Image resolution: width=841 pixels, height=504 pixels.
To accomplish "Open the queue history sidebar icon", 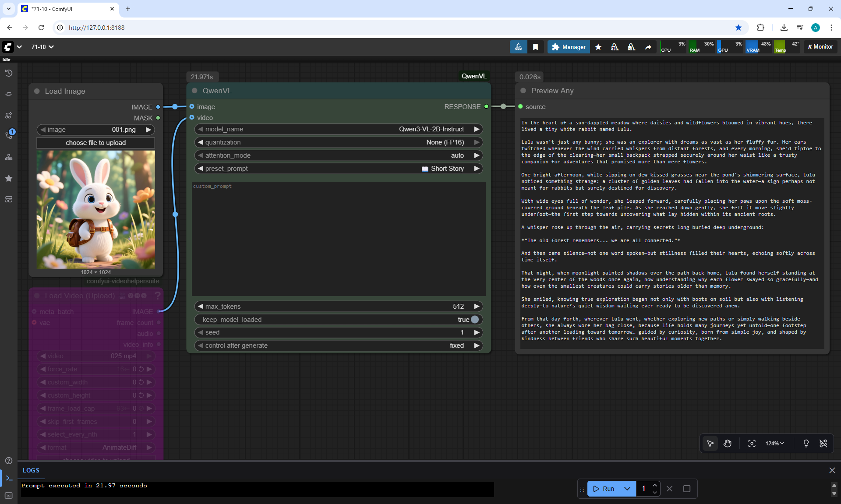I will [8, 73].
